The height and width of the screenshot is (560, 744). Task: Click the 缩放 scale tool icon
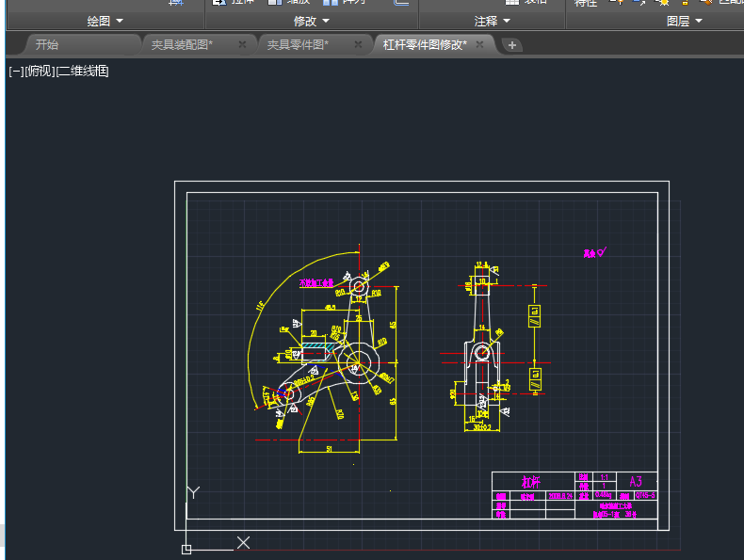click(274, 3)
